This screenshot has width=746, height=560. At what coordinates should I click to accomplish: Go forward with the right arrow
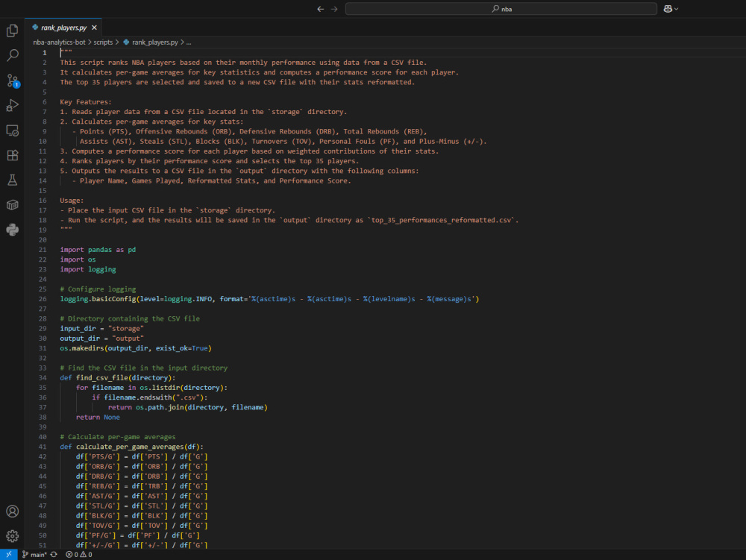point(334,9)
